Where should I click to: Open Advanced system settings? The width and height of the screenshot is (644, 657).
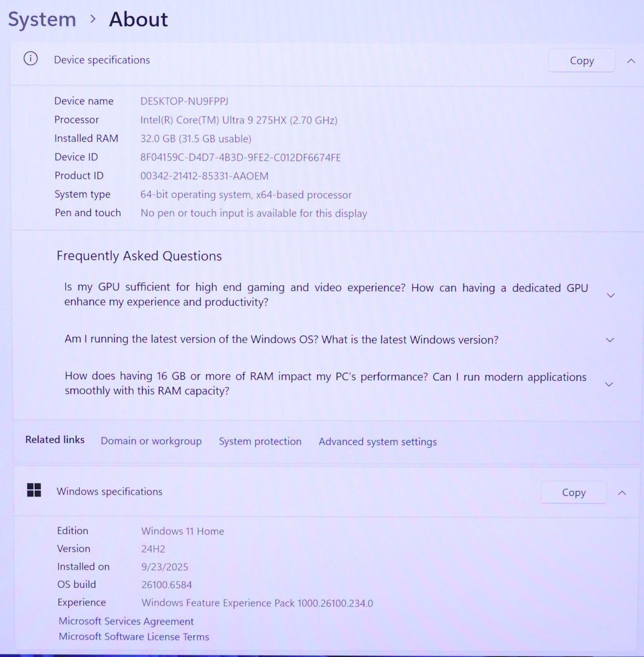coord(377,442)
